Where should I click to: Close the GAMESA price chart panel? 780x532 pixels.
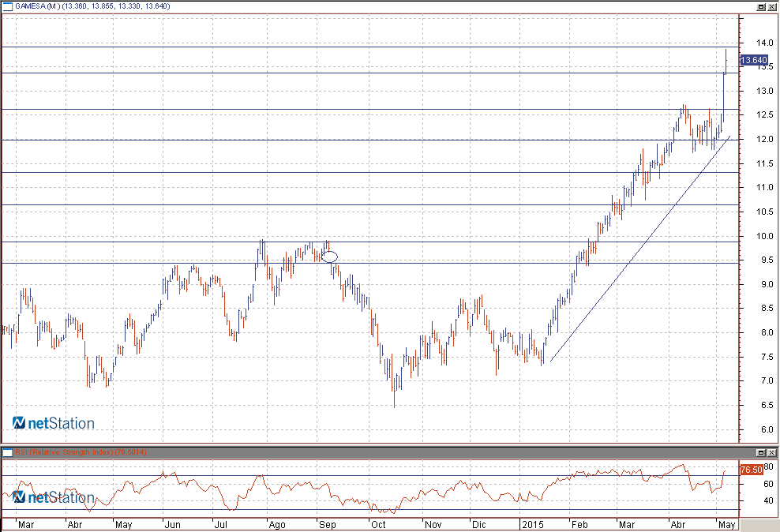click(x=772, y=6)
